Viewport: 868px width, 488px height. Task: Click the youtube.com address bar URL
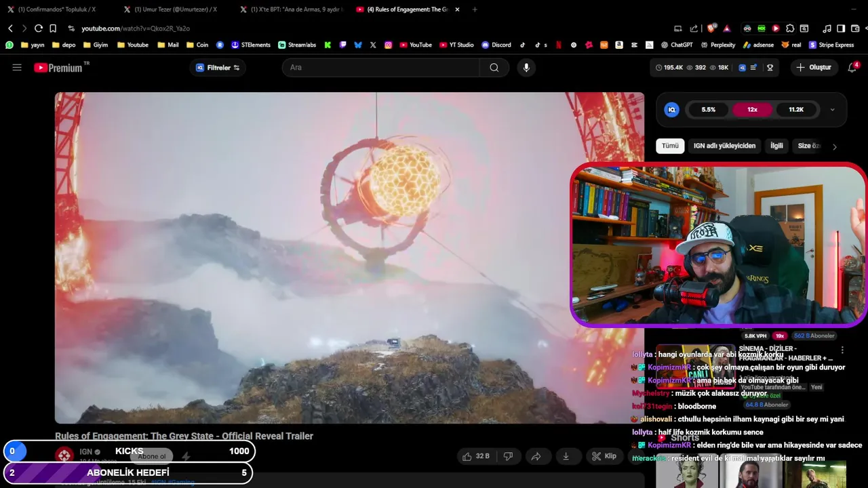(136, 28)
